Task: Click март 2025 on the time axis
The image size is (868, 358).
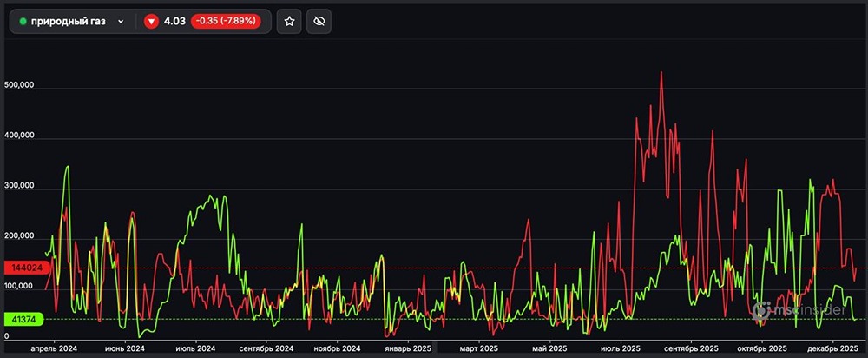Action: [x=480, y=348]
